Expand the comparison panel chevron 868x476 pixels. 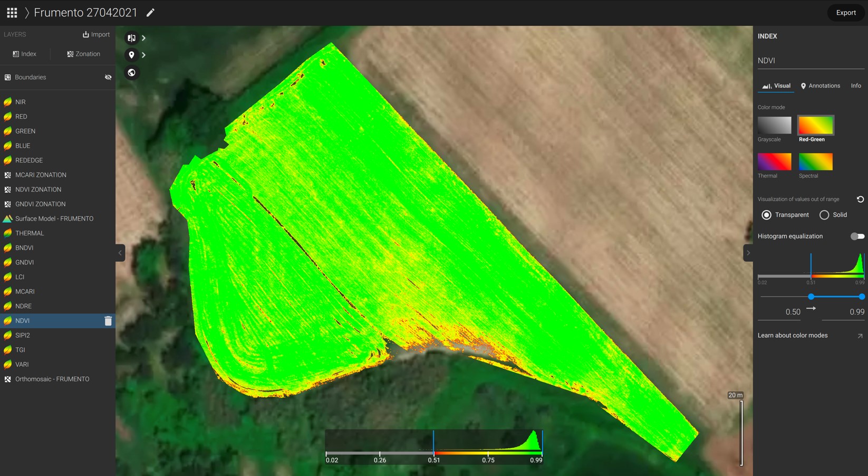[143, 37]
